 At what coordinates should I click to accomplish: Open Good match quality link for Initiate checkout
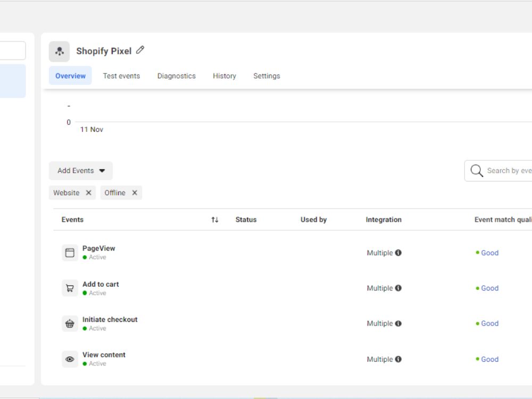(489, 323)
